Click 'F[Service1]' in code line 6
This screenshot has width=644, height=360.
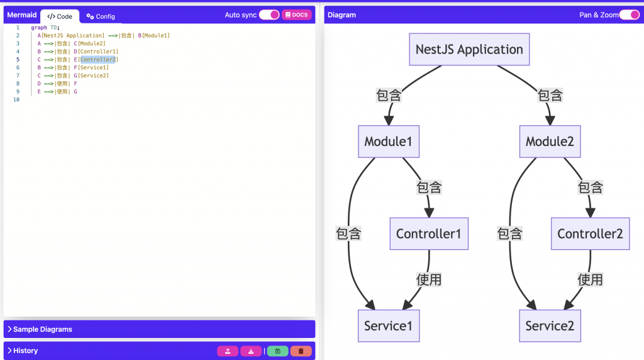click(x=91, y=67)
